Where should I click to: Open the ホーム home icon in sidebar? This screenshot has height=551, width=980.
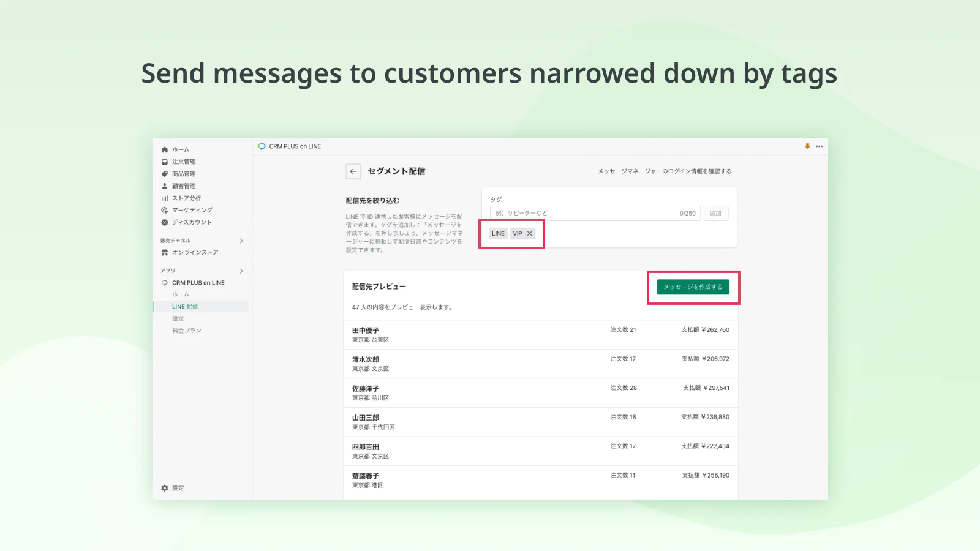click(164, 150)
